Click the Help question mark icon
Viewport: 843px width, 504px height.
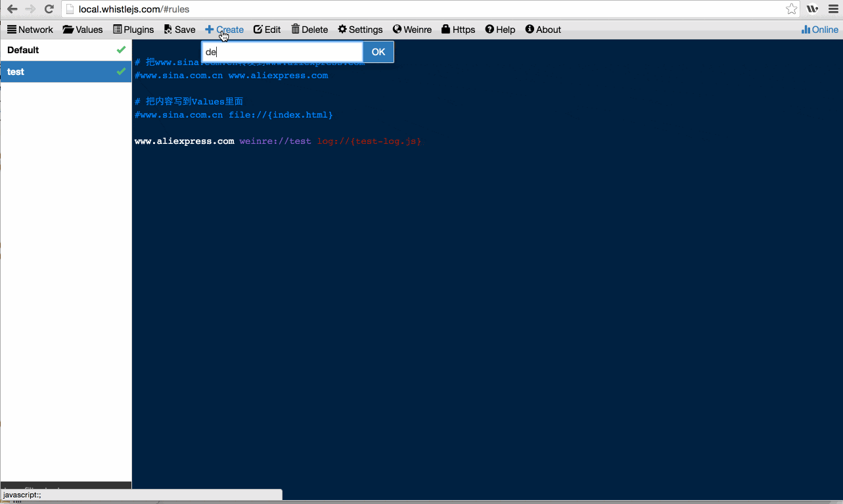[x=490, y=30]
